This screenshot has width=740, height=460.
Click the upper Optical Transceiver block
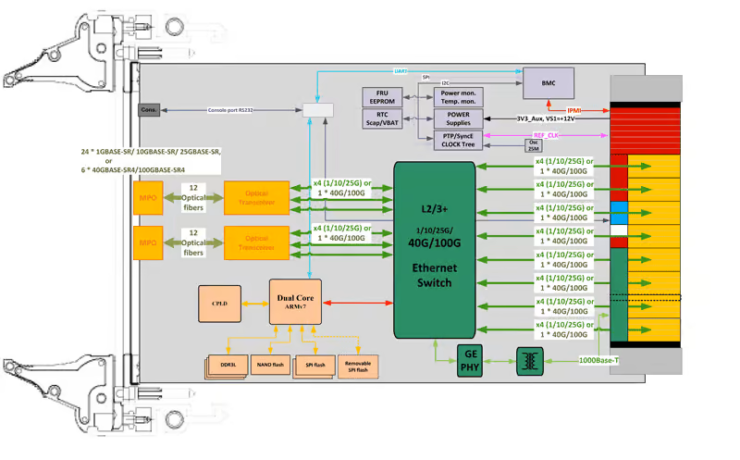[x=257, y=198]
